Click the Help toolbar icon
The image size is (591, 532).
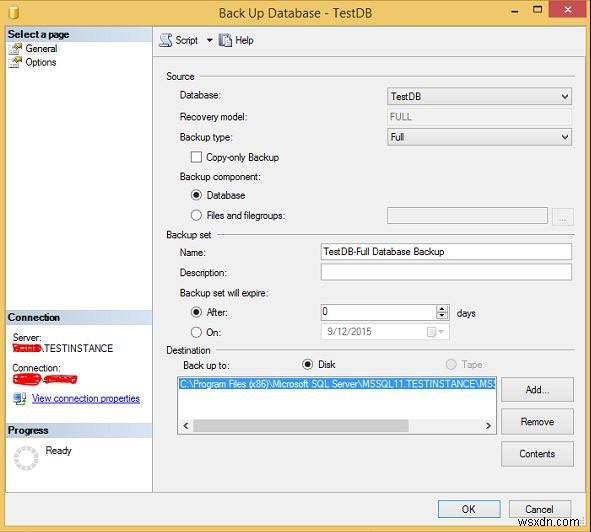pos(225,40)
